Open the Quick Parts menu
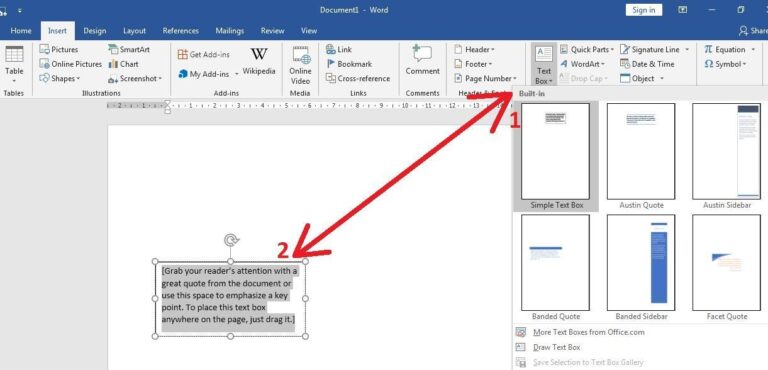This screenshot has height=370, width=768. (587, 49)
